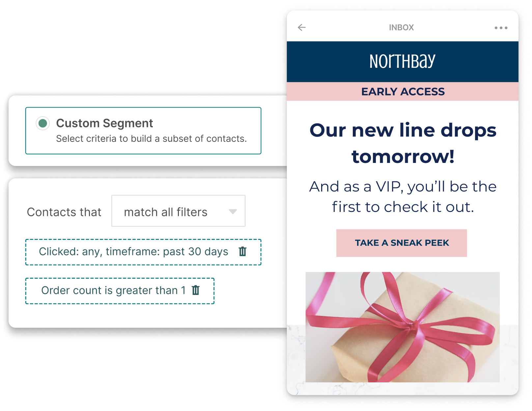The width and height of the screenshot is (532, 411).
Task: Go back with the inbox arrow icon
Action: [301, 27]
